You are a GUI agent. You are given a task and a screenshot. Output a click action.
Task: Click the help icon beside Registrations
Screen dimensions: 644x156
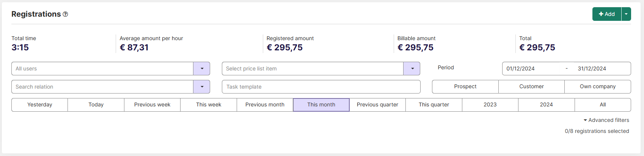pyautogui.click(x=65, y=14)
